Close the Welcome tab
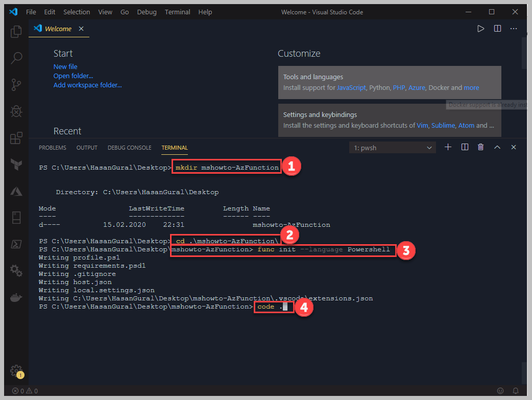 [81, 29]
